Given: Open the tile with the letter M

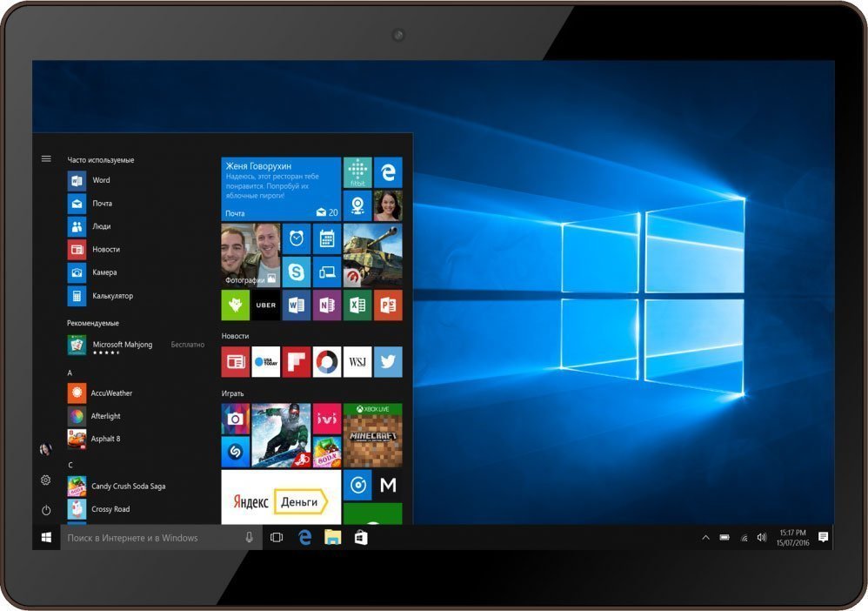Looking at the screenshot, I should 388,486.
